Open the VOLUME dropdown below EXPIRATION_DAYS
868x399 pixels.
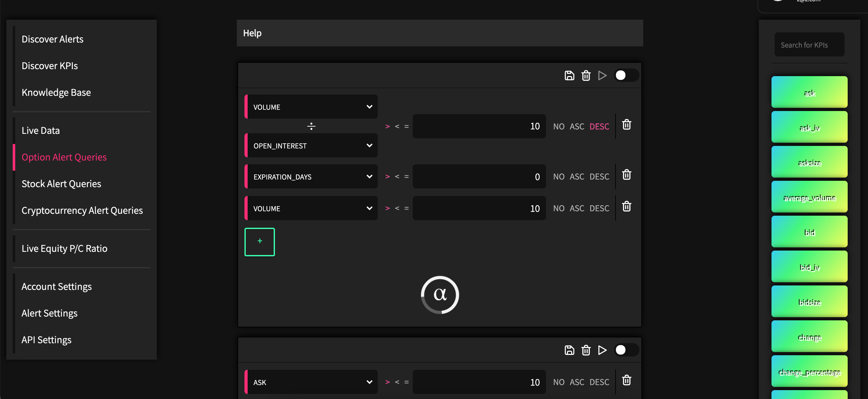[311, 208]
